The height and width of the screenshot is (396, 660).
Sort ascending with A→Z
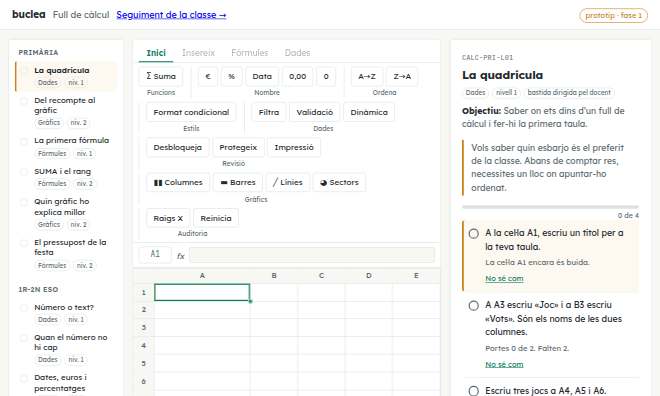click(367, 76)
